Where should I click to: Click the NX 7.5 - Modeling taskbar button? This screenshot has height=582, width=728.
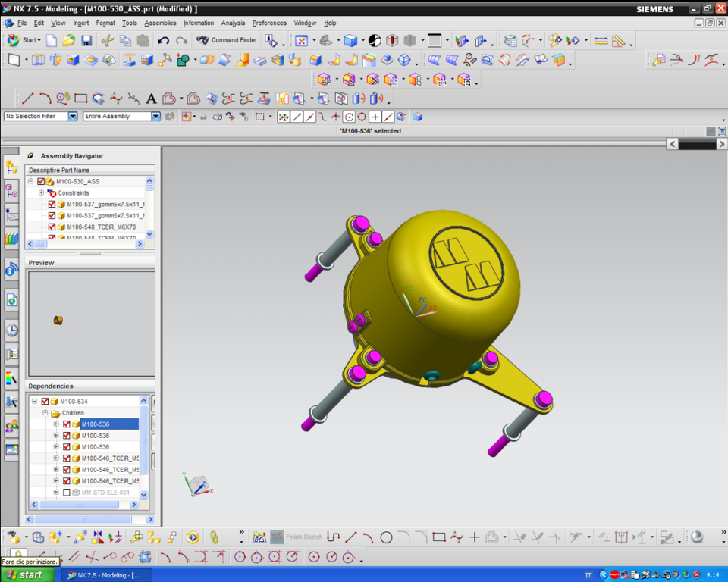pos(105,575)
